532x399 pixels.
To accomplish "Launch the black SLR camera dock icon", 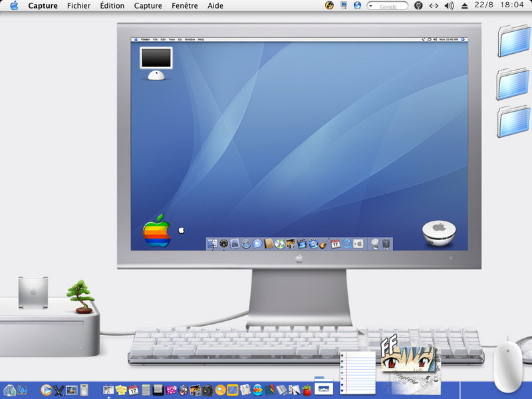I will pos(207,390).
